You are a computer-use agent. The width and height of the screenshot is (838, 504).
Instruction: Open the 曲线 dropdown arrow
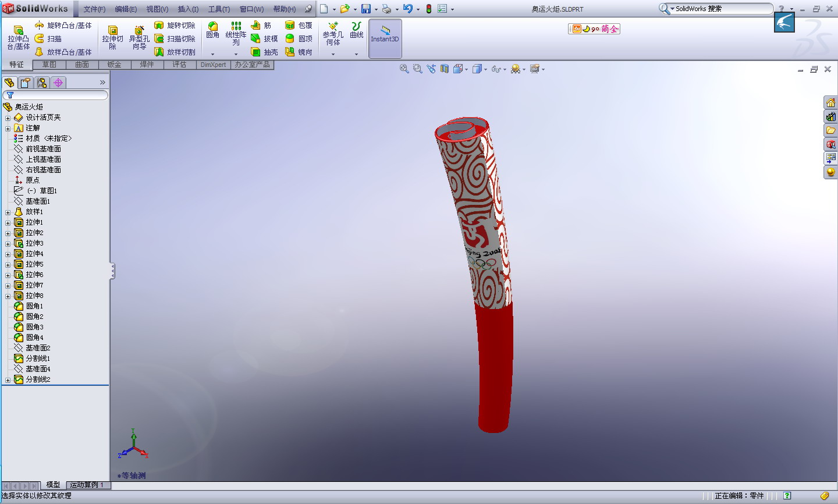coord(357,54)
